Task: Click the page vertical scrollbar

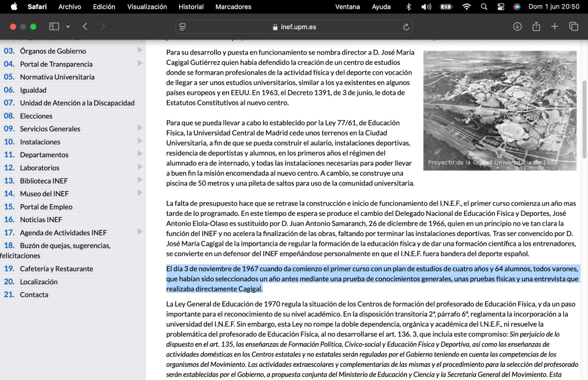Action: coord(584,119)
